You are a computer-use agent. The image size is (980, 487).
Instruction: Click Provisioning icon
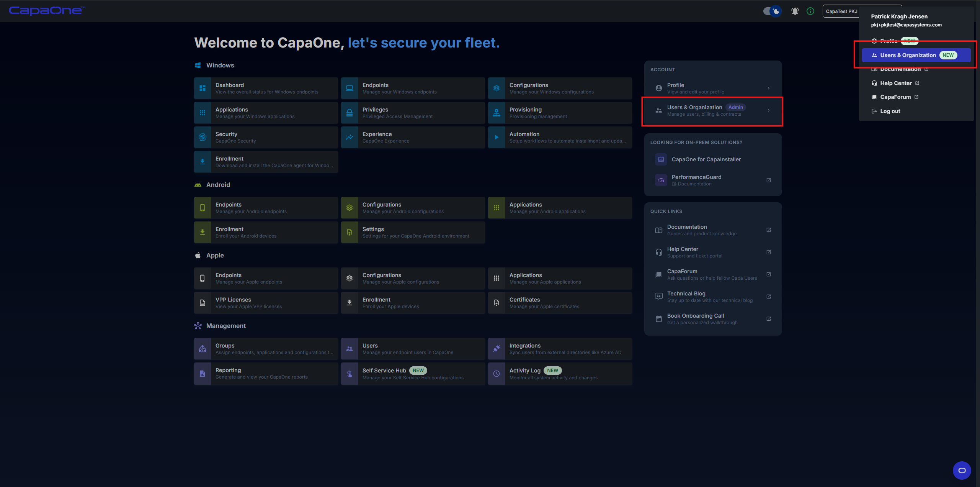(x=497, y=113)
